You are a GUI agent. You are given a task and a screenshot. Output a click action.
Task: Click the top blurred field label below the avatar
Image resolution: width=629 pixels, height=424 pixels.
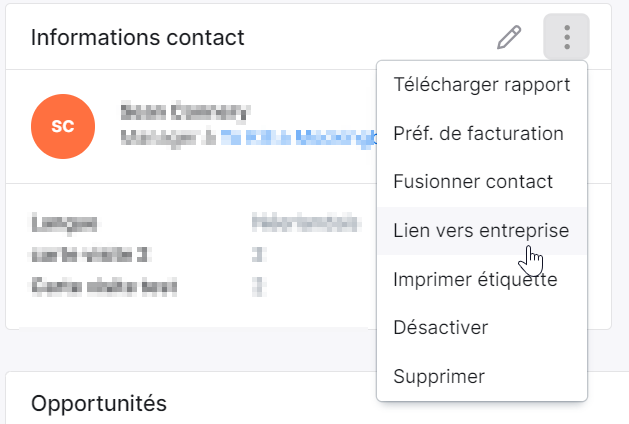click(64, 223)
